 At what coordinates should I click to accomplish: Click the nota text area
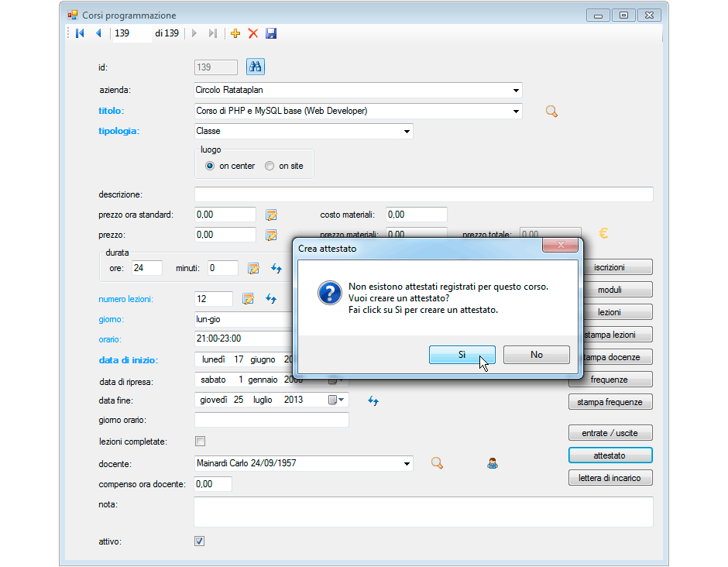click(424, 512)
